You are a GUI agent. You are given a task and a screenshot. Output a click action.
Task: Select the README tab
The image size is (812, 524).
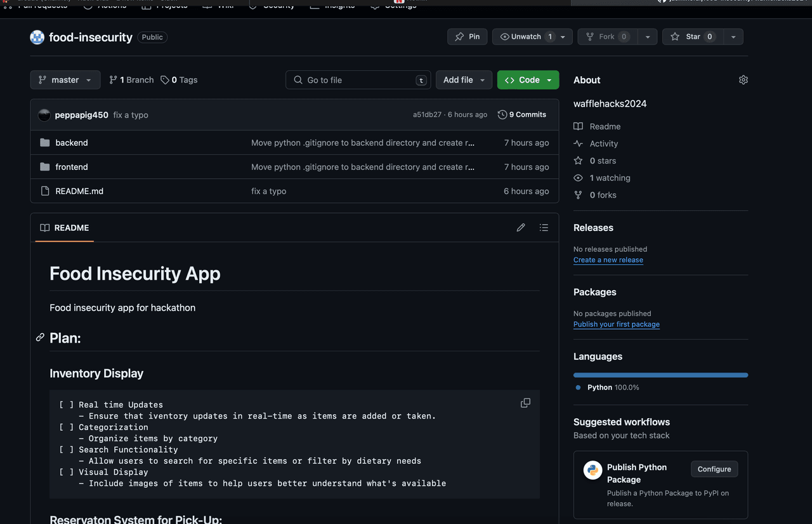(x=65, y=228)
